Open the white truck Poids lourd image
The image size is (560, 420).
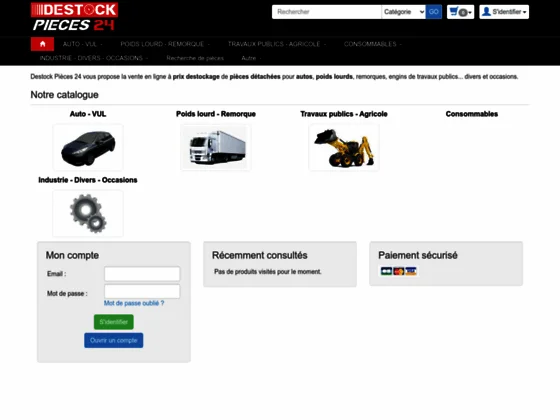(216, 148)
